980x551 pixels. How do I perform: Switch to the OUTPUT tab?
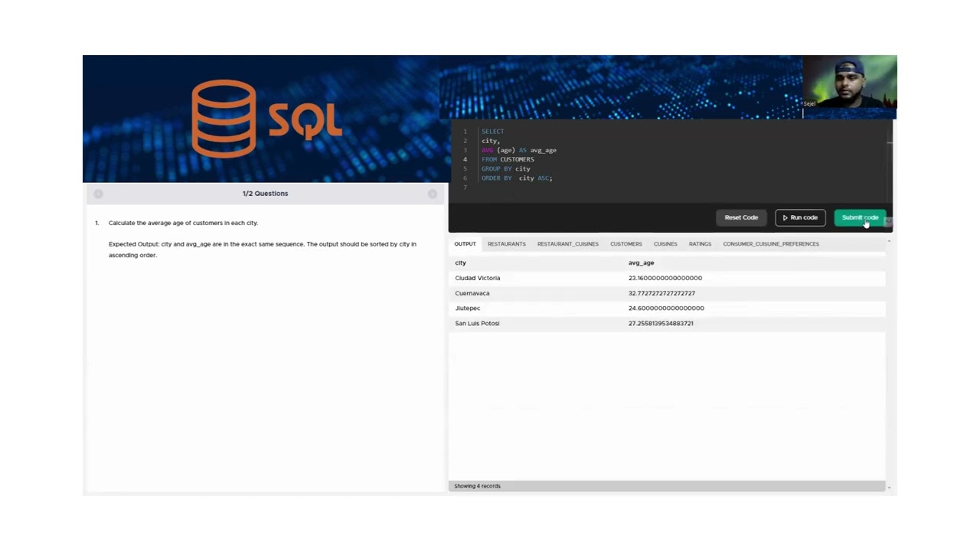click(x=465, y=244)
